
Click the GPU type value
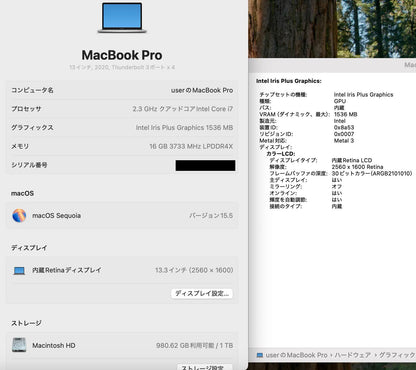[340, 101]
